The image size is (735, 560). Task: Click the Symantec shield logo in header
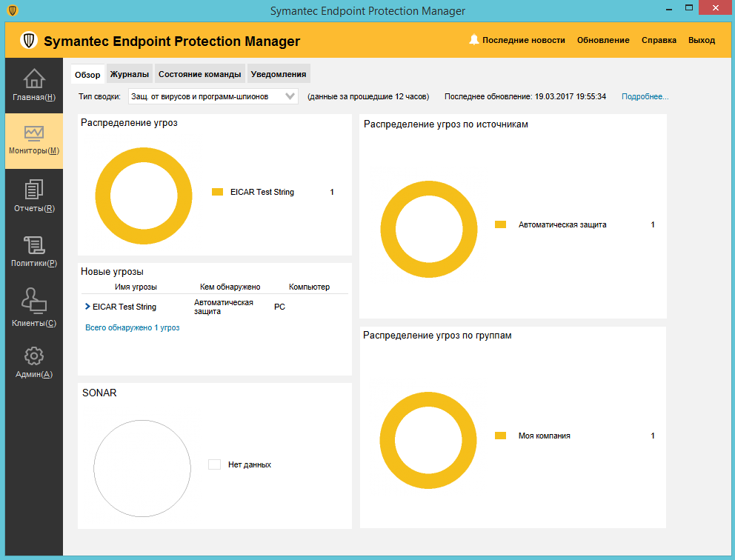pos(29,41)
